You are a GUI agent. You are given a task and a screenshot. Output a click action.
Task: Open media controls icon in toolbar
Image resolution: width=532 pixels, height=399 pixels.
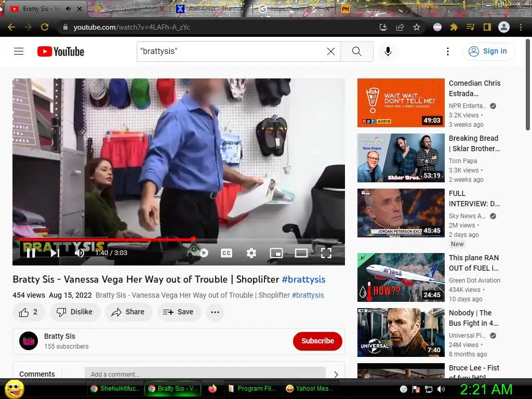point(471,27)
